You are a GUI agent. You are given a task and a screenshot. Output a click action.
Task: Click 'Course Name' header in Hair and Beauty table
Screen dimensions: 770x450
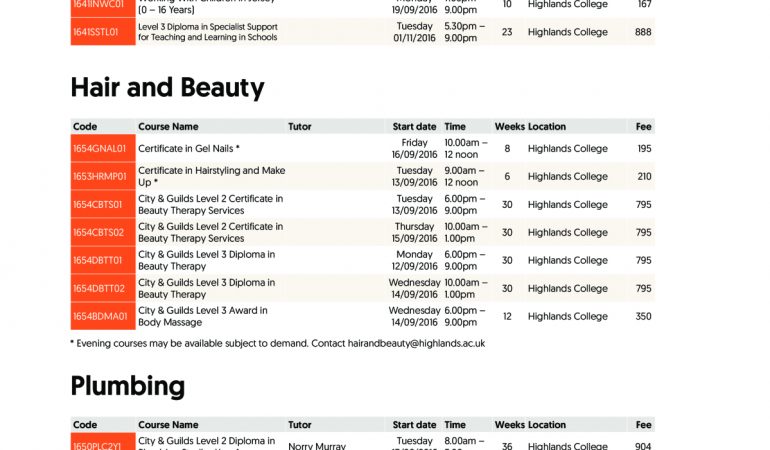pos(168,127)
